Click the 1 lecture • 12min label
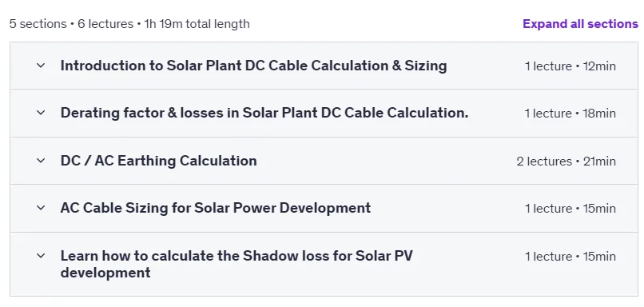Screen dimensions: 644x307 click(x=570, y=66)
